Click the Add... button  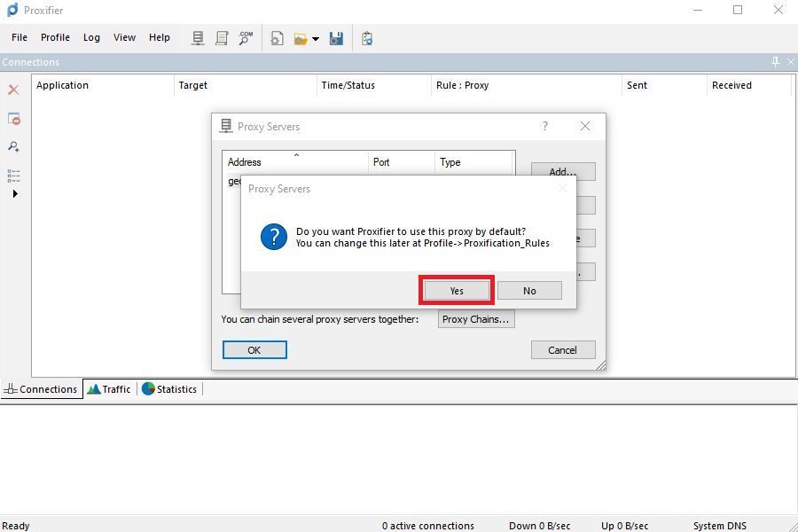(563, 169)
